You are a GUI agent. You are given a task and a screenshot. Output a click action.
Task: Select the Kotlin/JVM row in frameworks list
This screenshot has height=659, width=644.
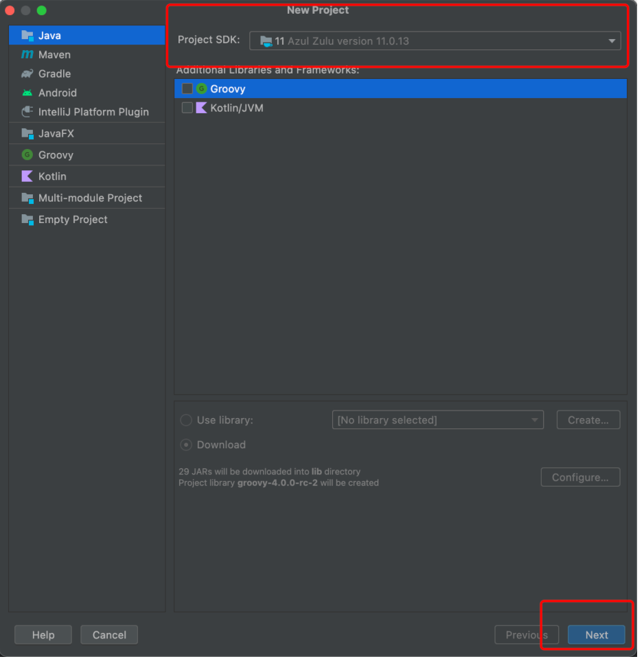[402, 108]
